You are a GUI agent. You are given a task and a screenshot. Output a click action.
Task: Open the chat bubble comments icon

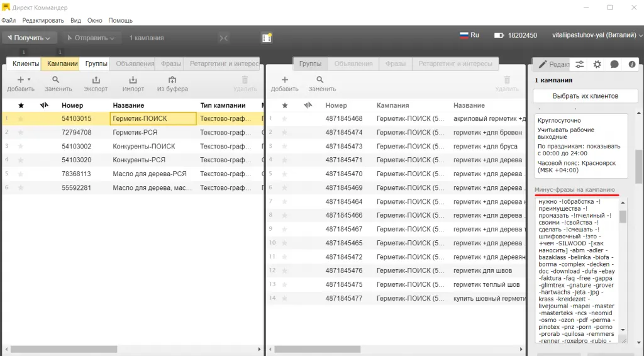[614, 64]
